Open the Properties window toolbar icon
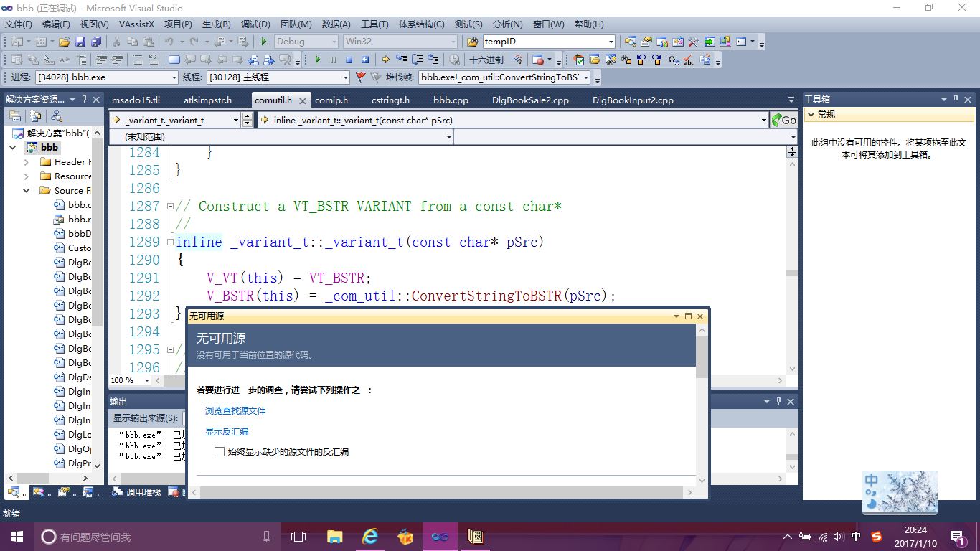This screenshot has width=980, height=551. tap(646, 42)
